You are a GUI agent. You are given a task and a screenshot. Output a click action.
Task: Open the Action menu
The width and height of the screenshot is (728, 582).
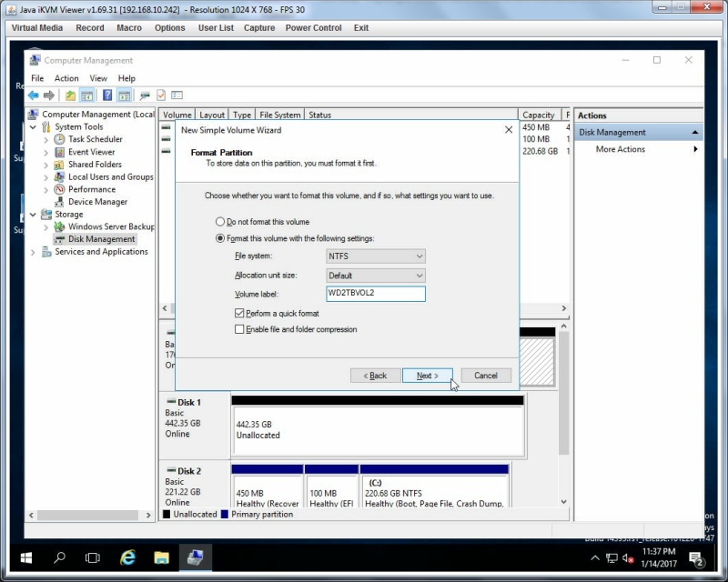point(66,78)
